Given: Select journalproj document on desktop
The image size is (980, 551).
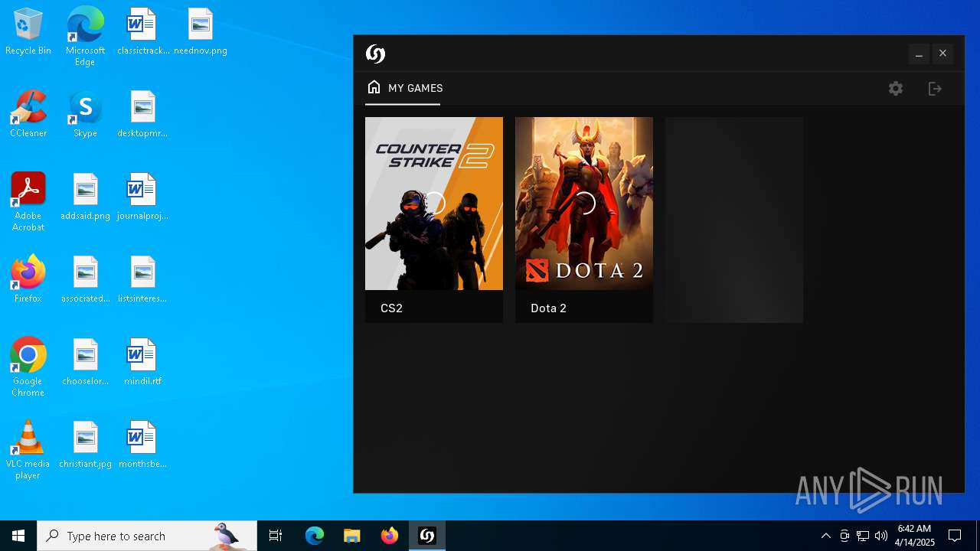Looking at the screenshot, I should [x=142, y=197].
